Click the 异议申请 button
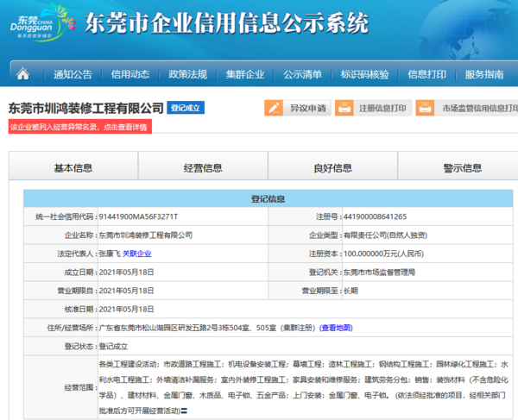 pos(298,108)
